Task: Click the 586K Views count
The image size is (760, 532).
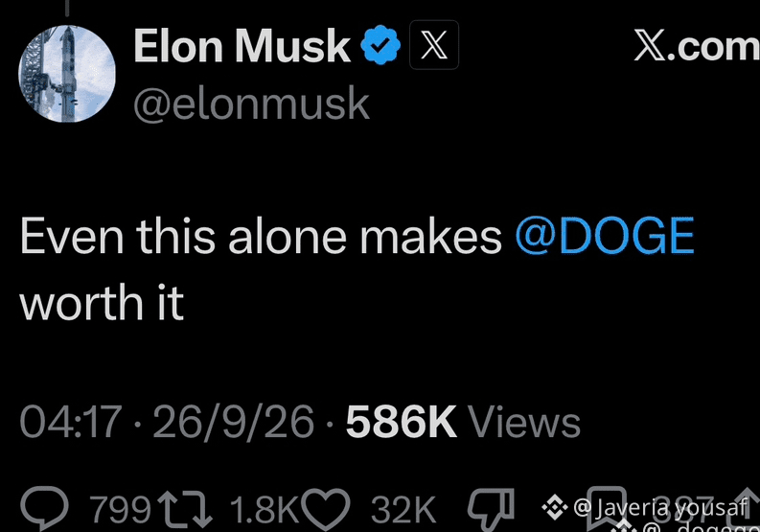Action: pos(463,422)
